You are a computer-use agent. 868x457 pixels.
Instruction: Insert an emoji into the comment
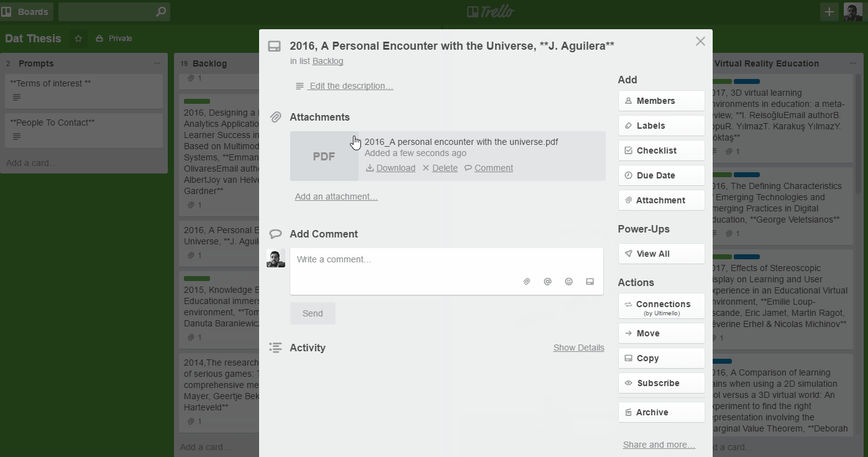(x=569, y=281)
